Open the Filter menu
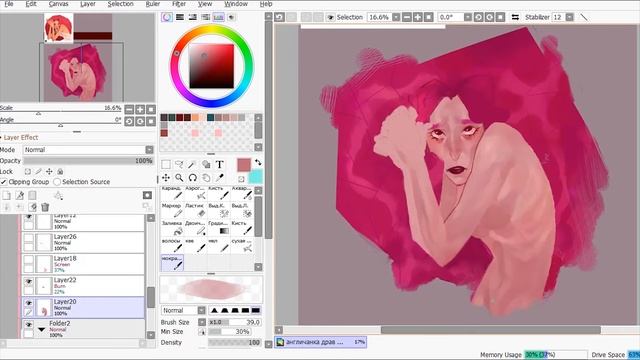The image size is (640, 360). pos(179,4)
